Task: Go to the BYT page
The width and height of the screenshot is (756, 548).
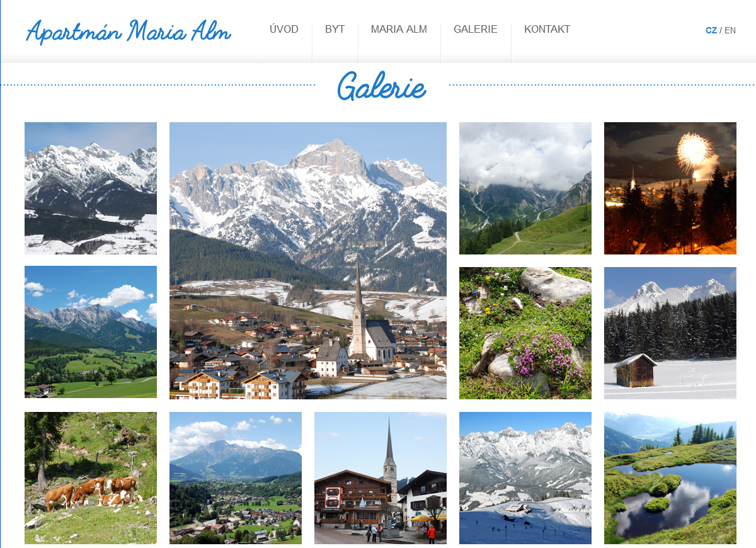Action: coord(335,30)
